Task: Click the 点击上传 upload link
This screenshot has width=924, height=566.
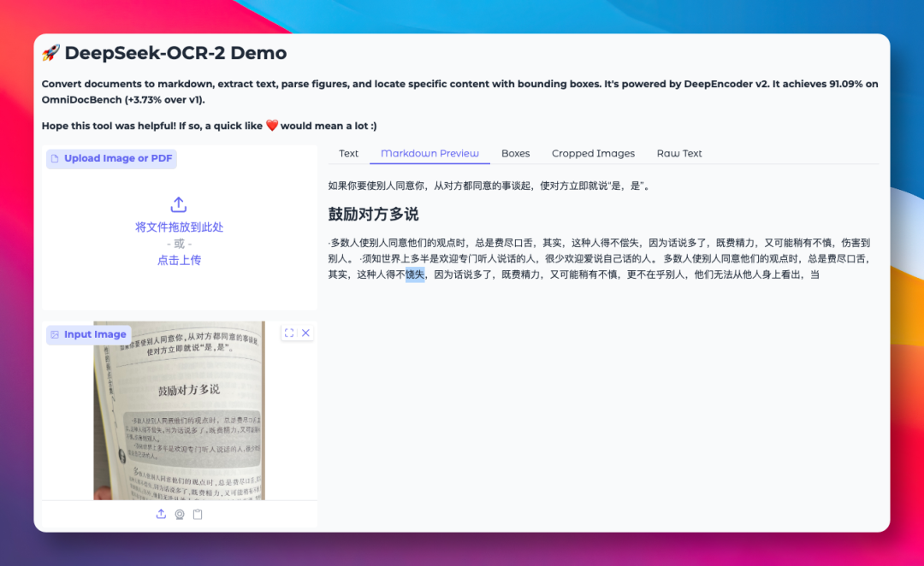Action: tap(179, 260)
